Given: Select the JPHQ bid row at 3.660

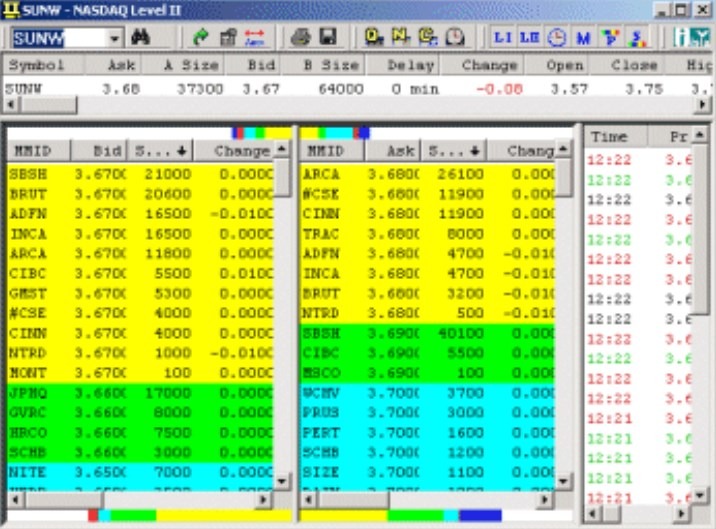Looking at the screenshot, I should [x=140, y=393].
